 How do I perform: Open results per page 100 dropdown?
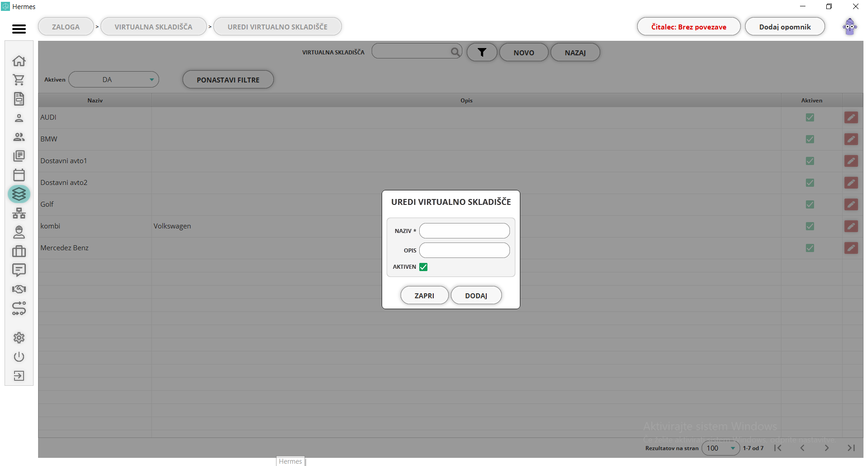click(721, 448)
